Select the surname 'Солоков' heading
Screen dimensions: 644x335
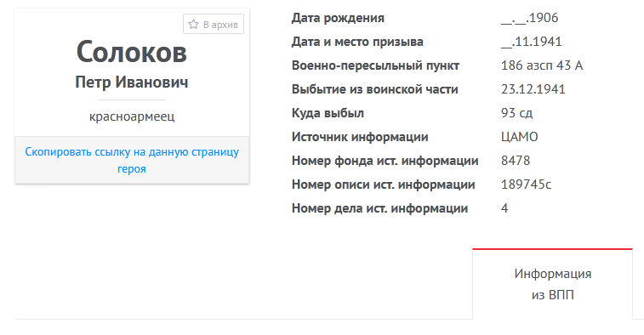pyautogui.click(x=132, y=52)
